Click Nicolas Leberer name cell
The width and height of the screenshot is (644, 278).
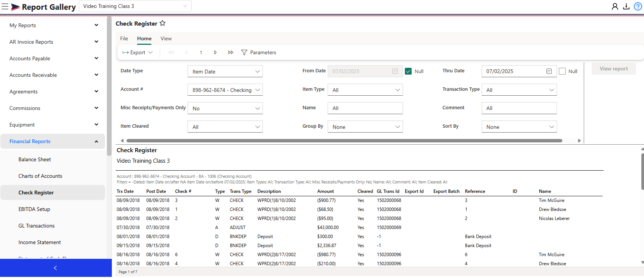[554, 218]
